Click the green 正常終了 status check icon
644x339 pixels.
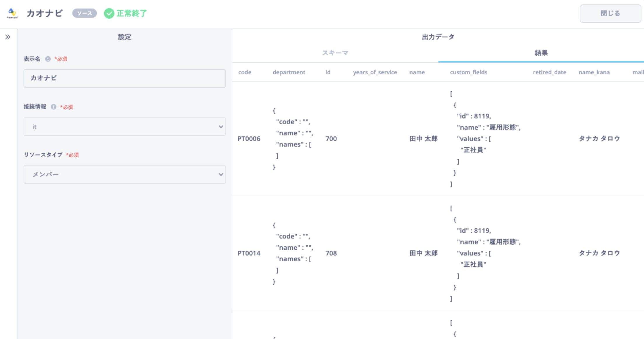pyautogui.click(x=109, y=13)
